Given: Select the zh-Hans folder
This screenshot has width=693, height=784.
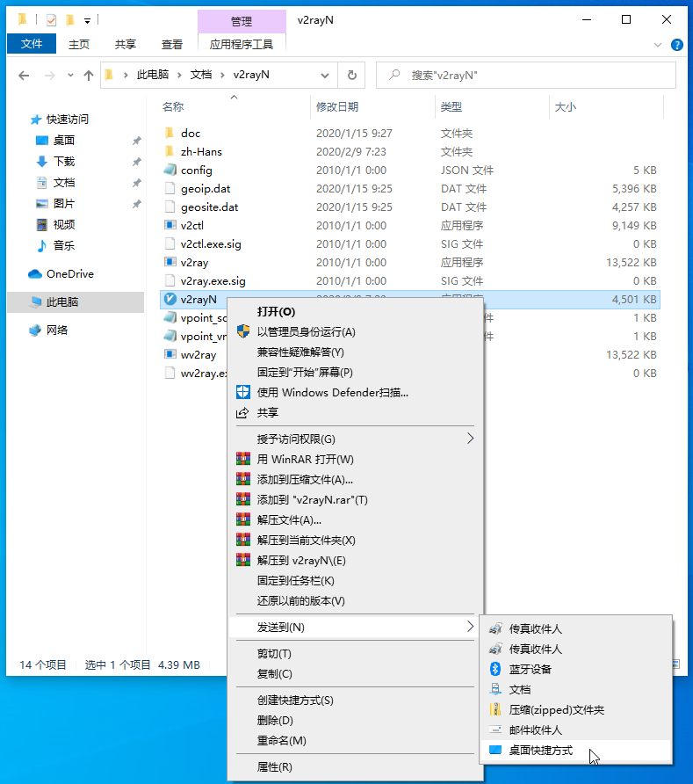Looking at the screenshot, I should pyautogui.click(x=201, y=152).
